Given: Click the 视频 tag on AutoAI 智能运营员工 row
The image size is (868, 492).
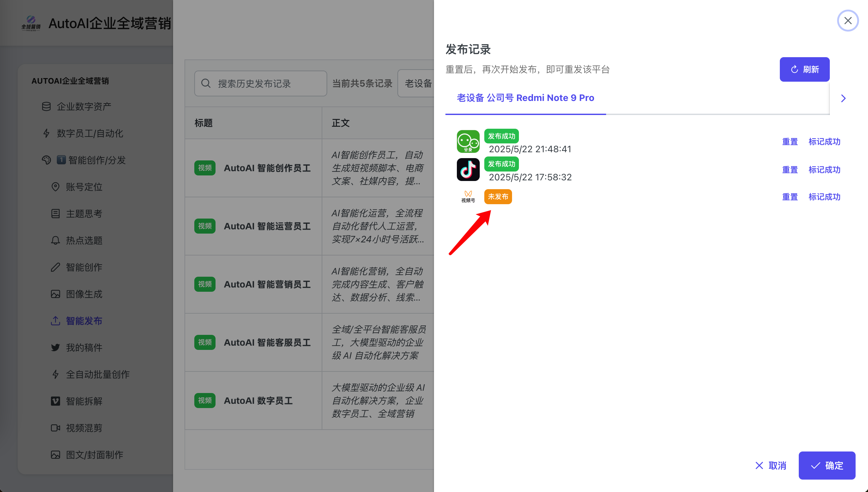Looking at the screenshot, I should click(205, 226).
